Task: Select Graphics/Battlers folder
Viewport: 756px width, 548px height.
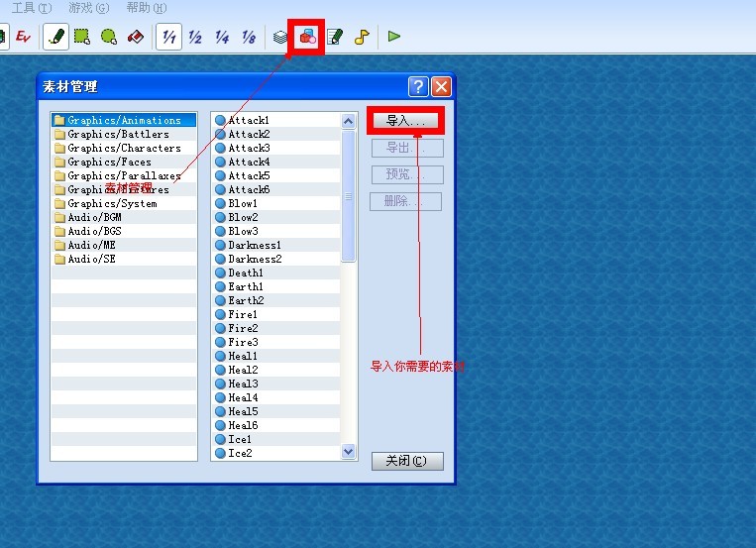Action: tap(124, 134)
